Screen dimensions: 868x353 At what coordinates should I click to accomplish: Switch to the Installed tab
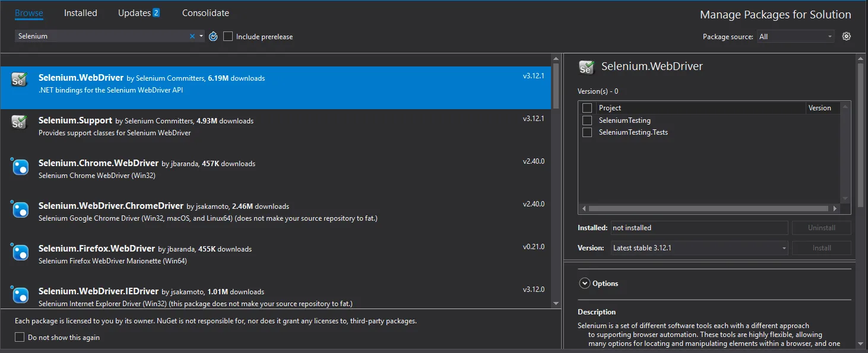pyautogui.click(x=80, y=13)
